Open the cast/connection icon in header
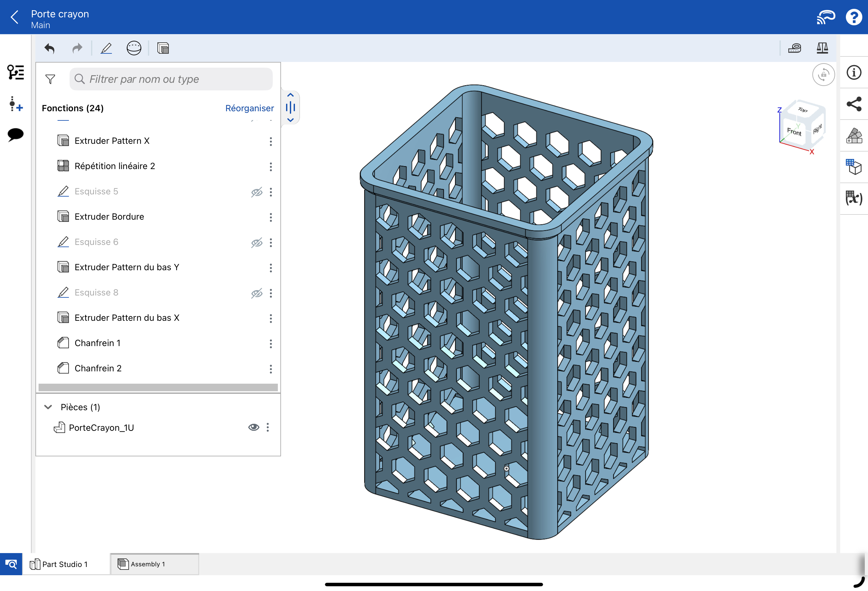 point(826,17)
